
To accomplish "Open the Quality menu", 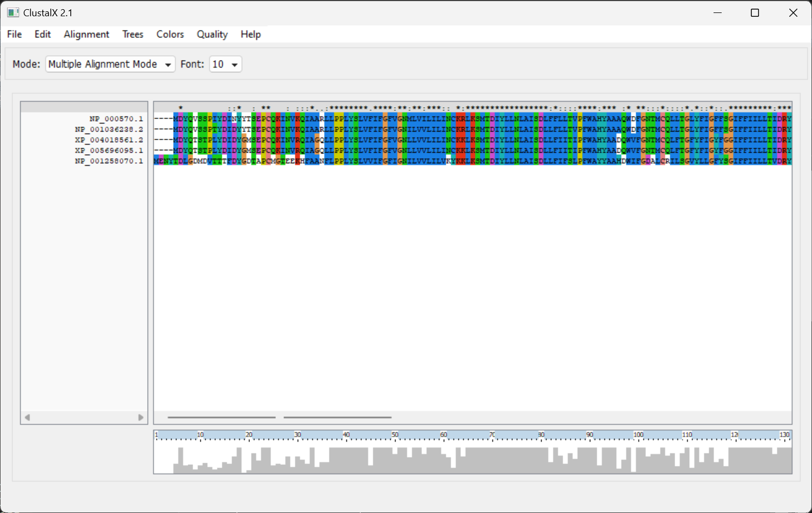I will pyautogui.click(x=212, y=34).
